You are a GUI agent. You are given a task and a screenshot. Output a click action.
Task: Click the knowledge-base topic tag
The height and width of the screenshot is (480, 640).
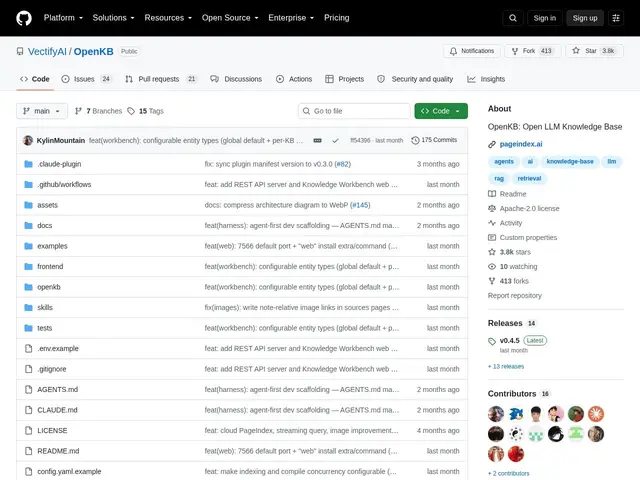tap(570, 162)
